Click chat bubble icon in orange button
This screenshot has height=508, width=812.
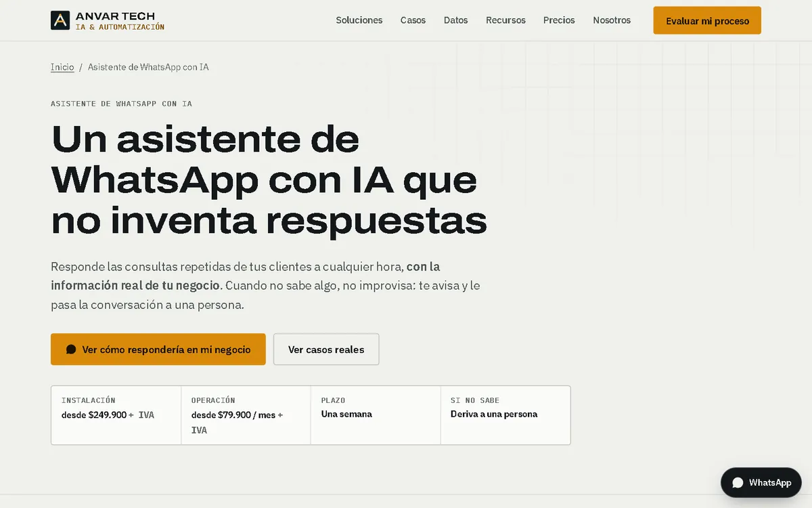[x=71, y=350]
